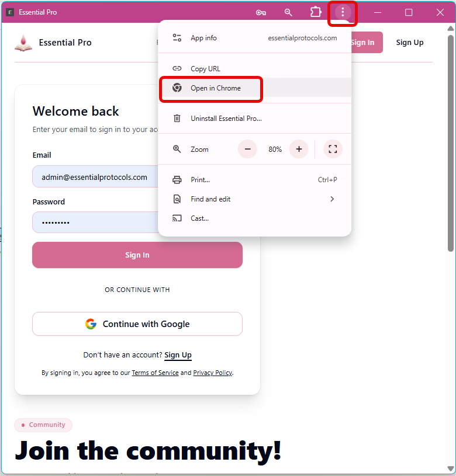Screen dimensions: 456x476
Task: Click the magnifier zoom icon in title bar
Action: coord(288,12)
